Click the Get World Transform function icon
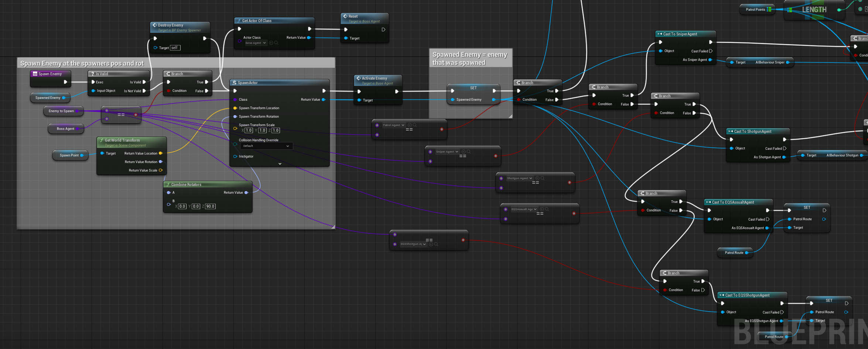This screenshot has height=349, width=868. tap(102, 140)
